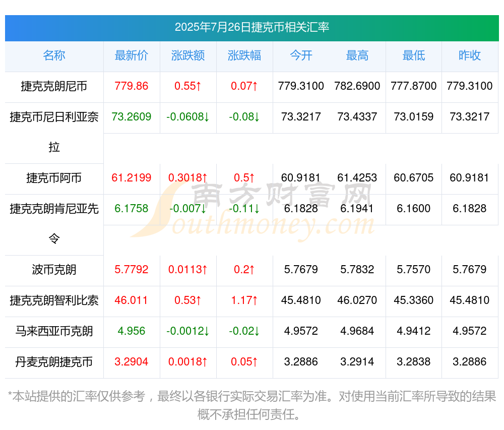
Task: Click the row name 捷克币阿币
Action: (x=54, y=178)
